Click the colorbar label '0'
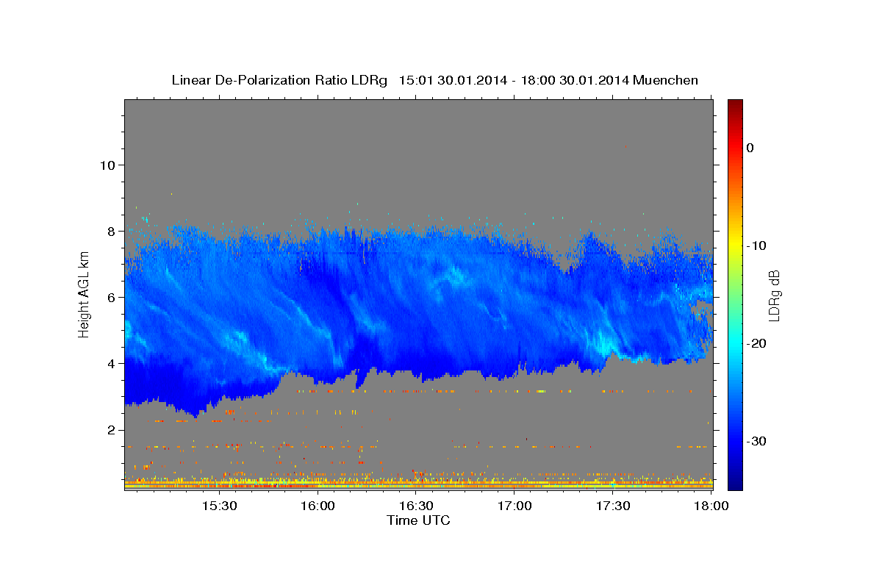The width and height of the screenshot is (882, 588). (750, 148)
